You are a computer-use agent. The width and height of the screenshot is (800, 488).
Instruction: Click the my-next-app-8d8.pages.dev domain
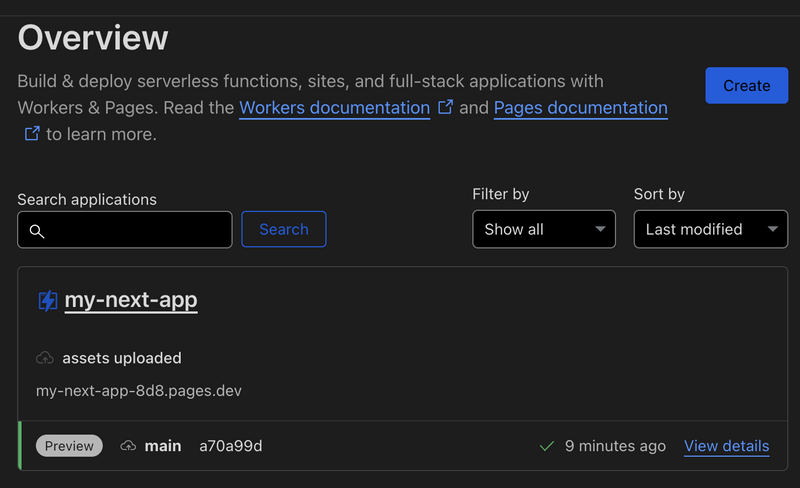pyautogui.click(x=139, y=391)
